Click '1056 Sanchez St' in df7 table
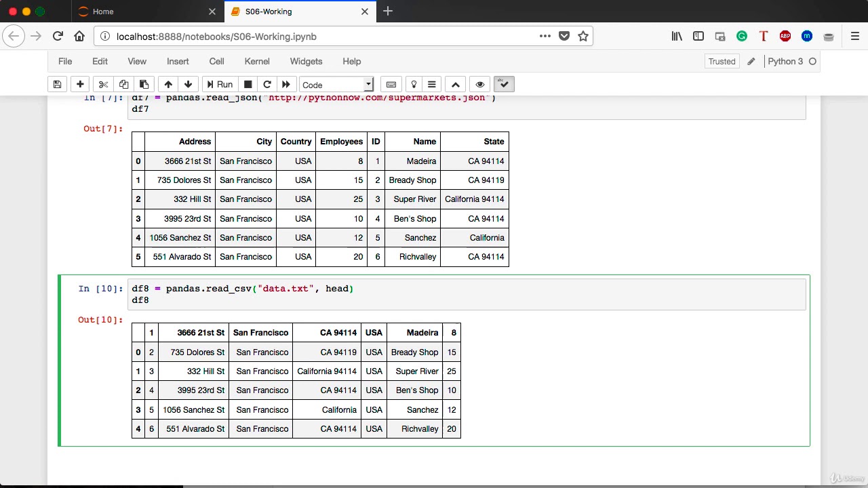Viewport: 868px width, 488px height. point(180,238)
